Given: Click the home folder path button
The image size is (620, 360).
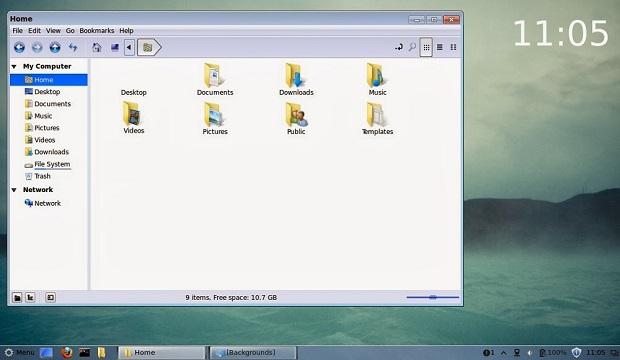Looking at the screenshot, I should pyautogui.click(x=149, y=47).
